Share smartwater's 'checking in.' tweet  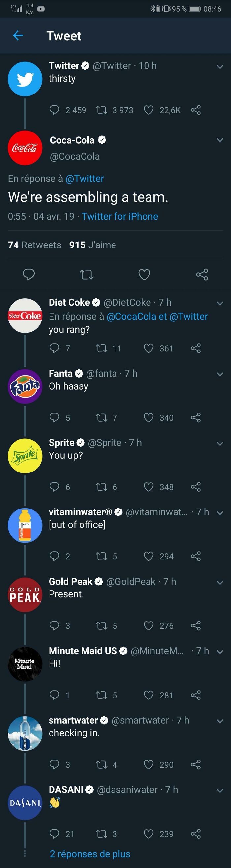[x=196, y=765]
